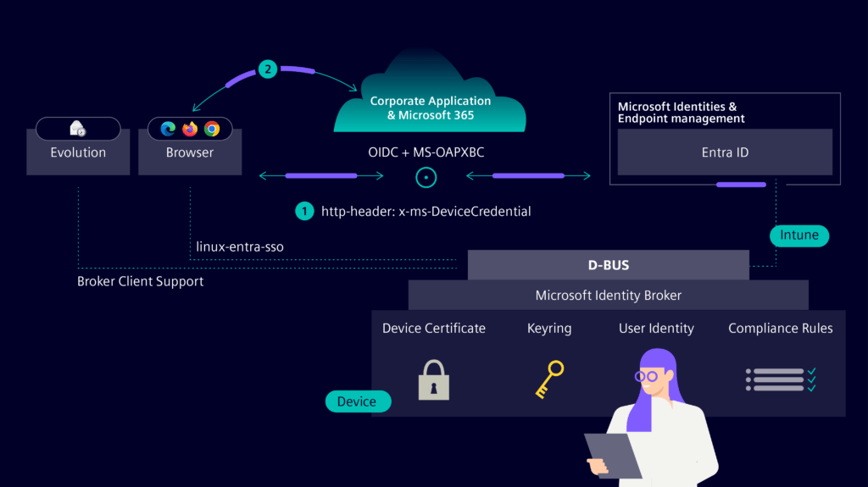Select the Intune badge
868x487 pixels.
coord(799,235)
